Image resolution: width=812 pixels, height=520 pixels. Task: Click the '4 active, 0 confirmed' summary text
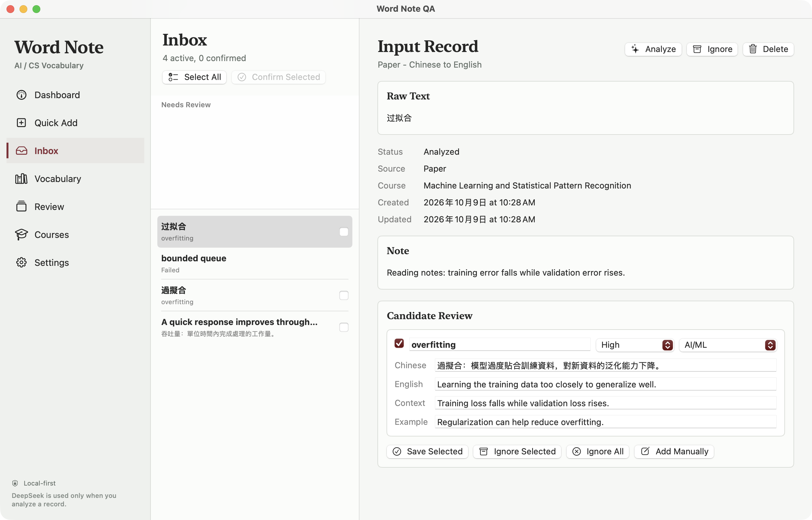pos(204,58)
